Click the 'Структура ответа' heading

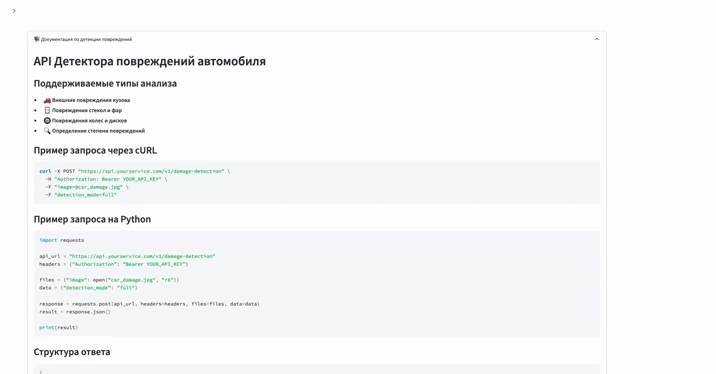72,352
